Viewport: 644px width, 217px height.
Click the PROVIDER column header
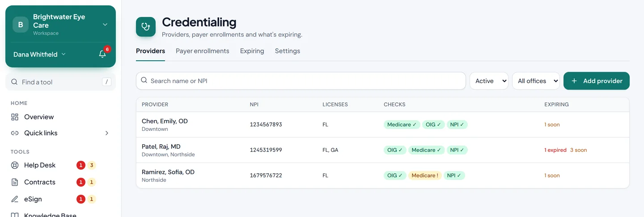pyautogui.click(x=155, y=104)
